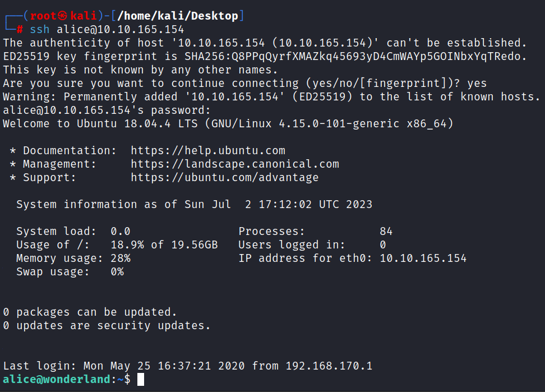Click the SHA256 key fingerprint string
Image resolution: width=545 pixels, height=392 pixels.
(353, 56)
